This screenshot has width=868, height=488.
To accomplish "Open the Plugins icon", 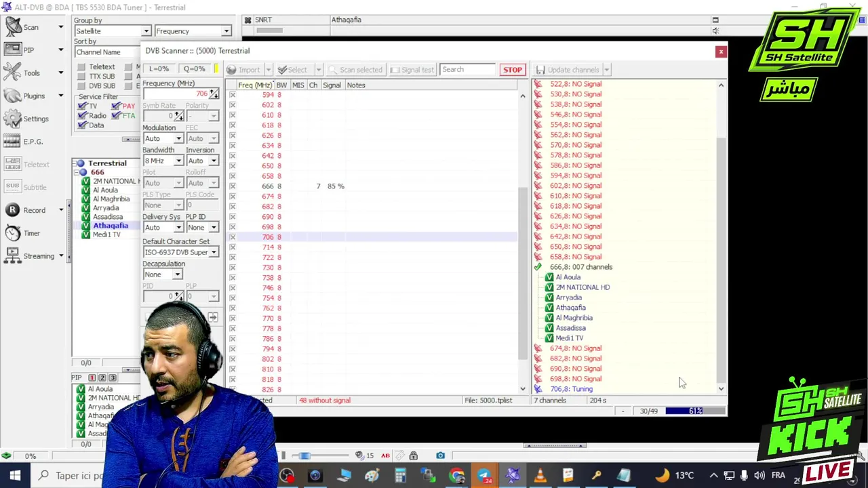I will click(14, 96).
